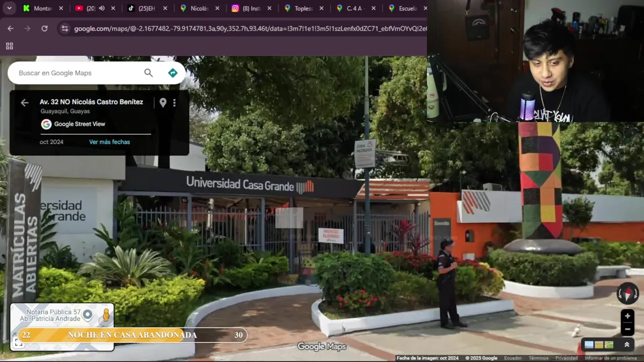Click the '© 2025 Google' footer text
The image size is (644, 362).
(481, 358)
